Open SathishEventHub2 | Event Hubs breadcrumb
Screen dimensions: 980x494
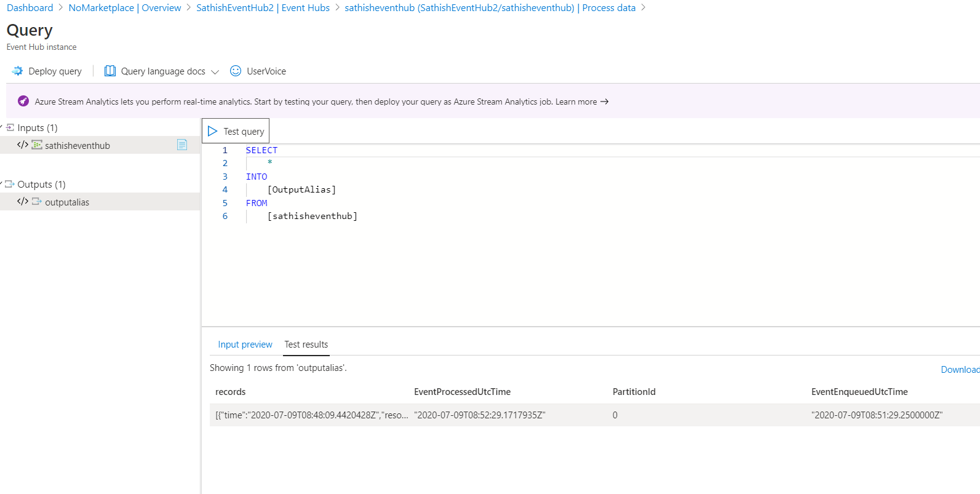point(263,8)
